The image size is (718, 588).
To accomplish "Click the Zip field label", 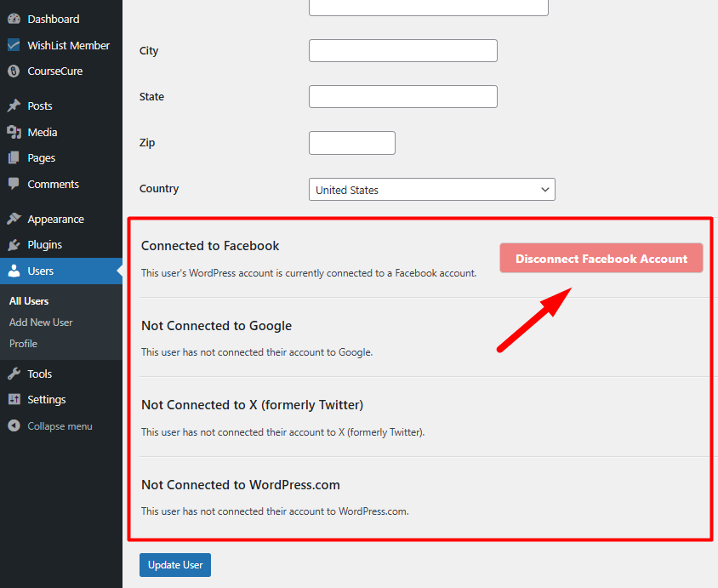I will (147, 143).
